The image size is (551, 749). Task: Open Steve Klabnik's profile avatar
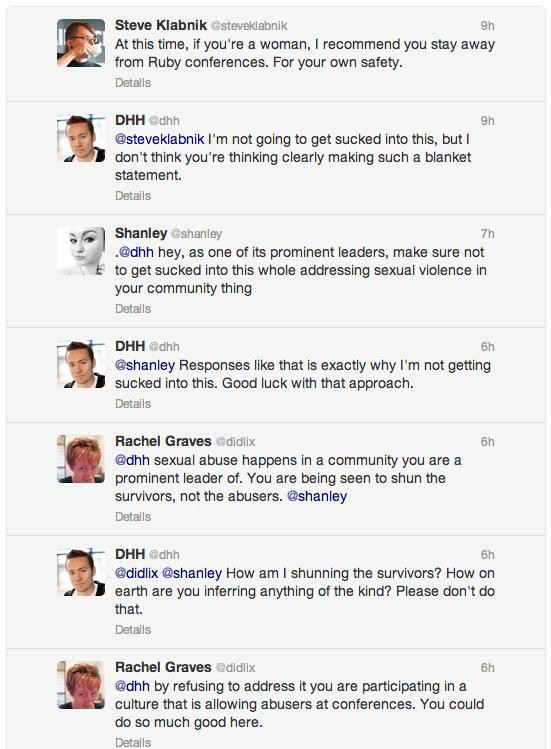tap(81, 43)
